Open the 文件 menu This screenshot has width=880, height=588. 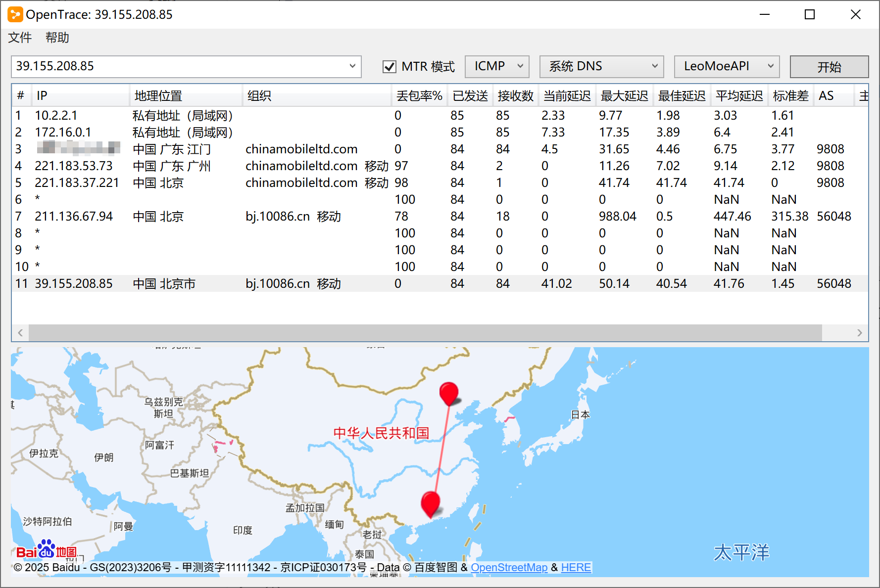click(x=20, y=38)
